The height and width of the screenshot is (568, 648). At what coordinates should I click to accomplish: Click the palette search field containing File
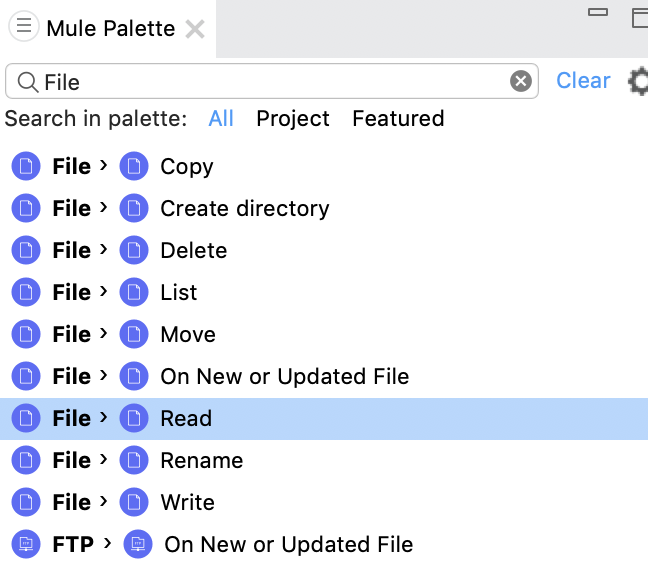[272, 81]
